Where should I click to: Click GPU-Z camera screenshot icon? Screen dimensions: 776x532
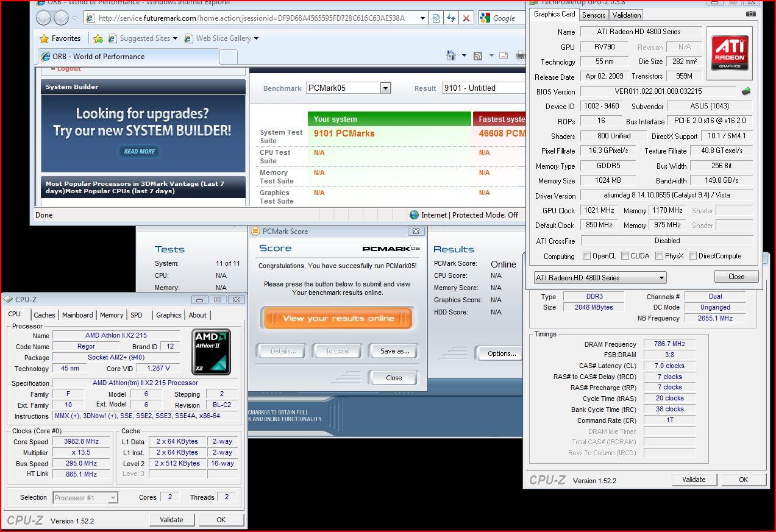click(x=750, y=14)
